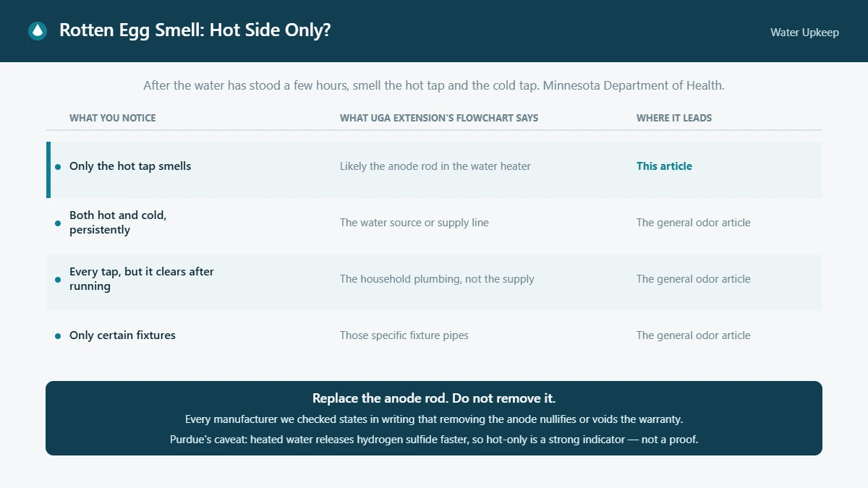Viewport: 868px width, 488px height.
Task: Select 'Every tap, but it clears after running'
Action: pos(434,283)
